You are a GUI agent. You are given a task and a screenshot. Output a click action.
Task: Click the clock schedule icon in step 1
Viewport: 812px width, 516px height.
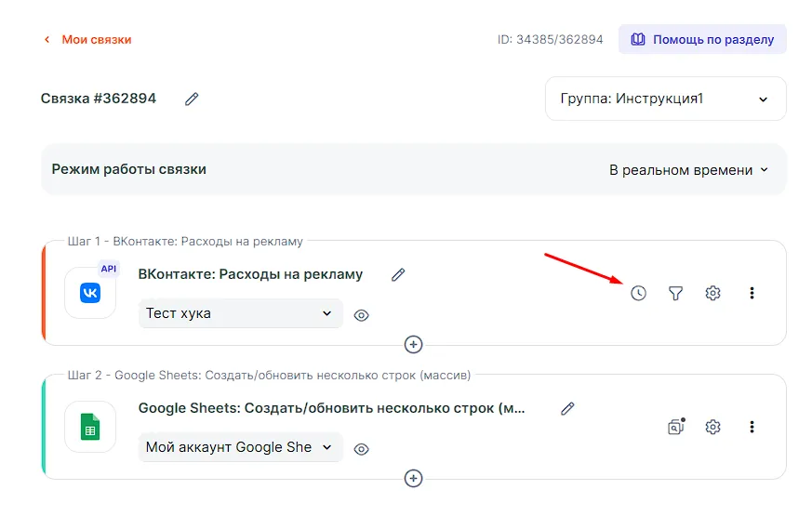(x=638, y=293)
